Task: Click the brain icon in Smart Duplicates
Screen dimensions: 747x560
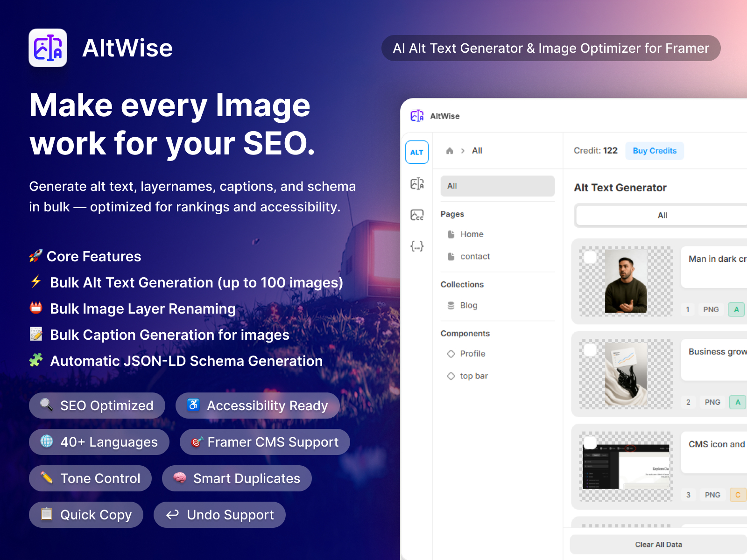Action: click(180, 477)
